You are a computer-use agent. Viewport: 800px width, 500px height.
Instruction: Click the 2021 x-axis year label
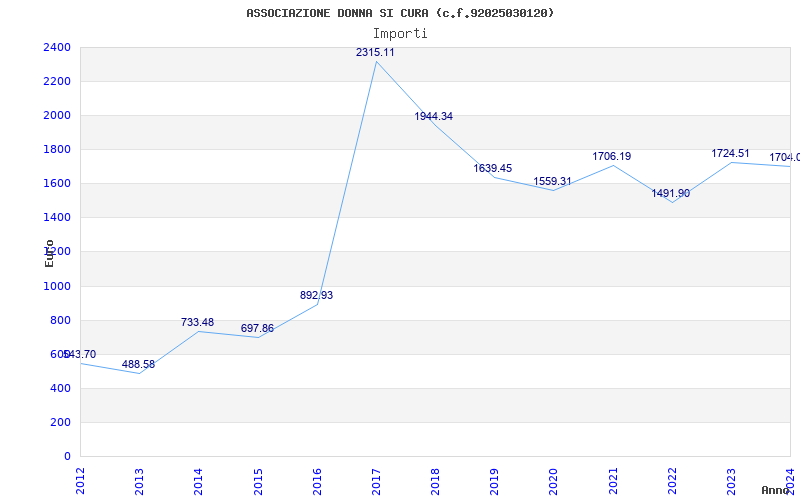(613, 481)
